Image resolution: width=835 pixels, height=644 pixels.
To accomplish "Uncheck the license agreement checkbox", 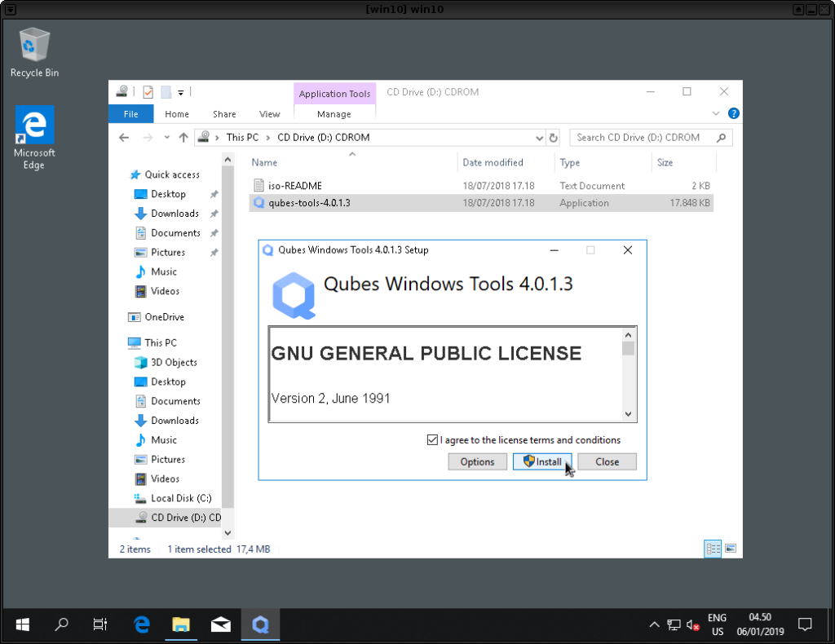I will (x=432, y=440).
